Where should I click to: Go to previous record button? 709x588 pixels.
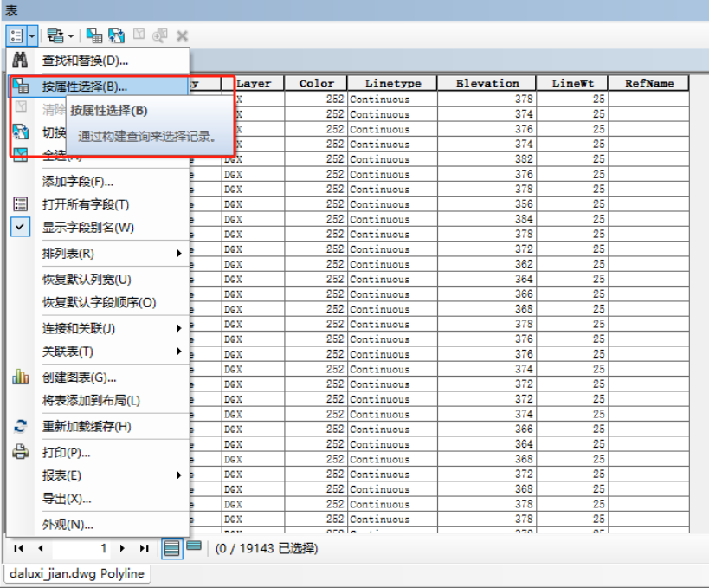click(x=41, y=548)
